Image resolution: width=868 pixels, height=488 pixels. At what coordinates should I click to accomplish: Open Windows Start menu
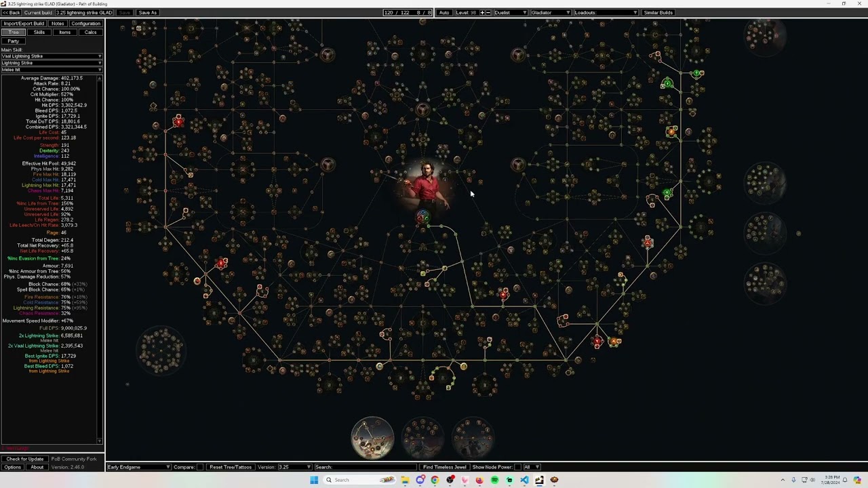click(314, 480)
